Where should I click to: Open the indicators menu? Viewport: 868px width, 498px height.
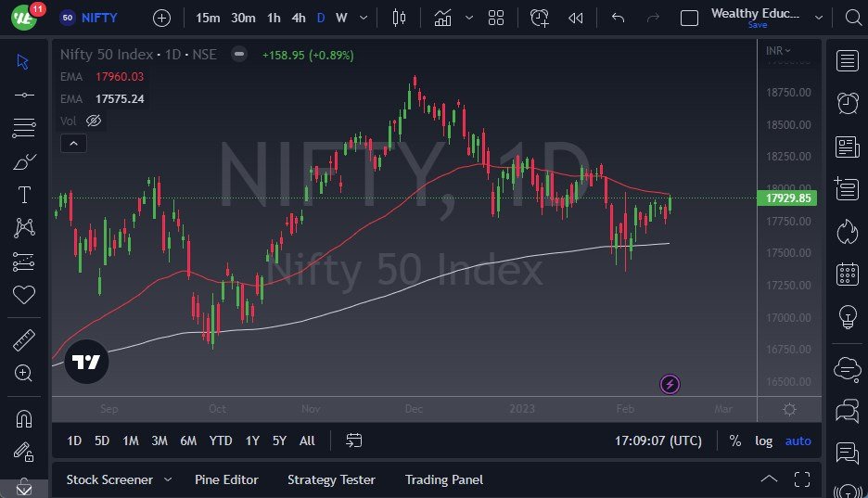[443, 19]
